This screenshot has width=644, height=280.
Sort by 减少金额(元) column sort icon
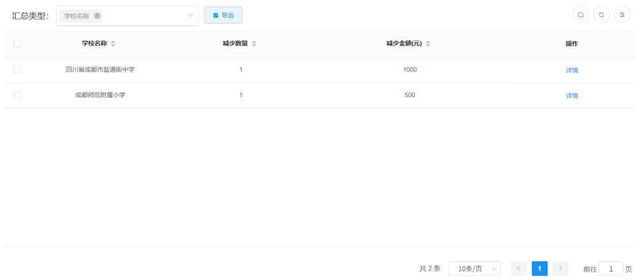click(428, 44)
